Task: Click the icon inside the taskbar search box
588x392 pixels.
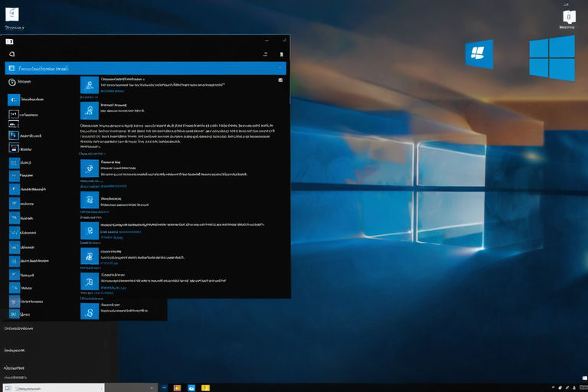Action: pyautogui.click(x=8, y=388)
